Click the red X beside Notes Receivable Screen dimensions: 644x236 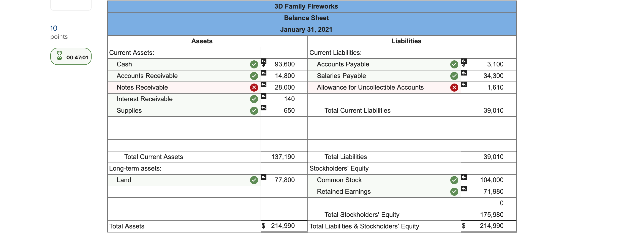254,88
